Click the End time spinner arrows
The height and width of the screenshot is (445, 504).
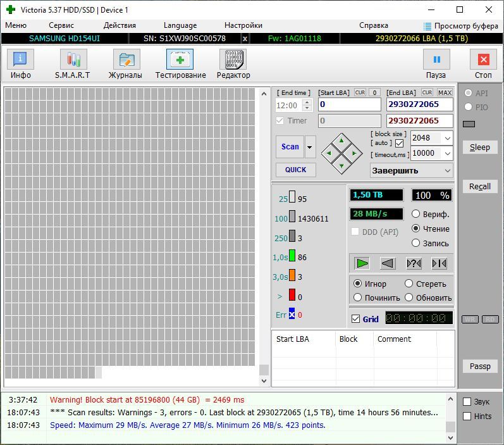(x=307, y=105)
